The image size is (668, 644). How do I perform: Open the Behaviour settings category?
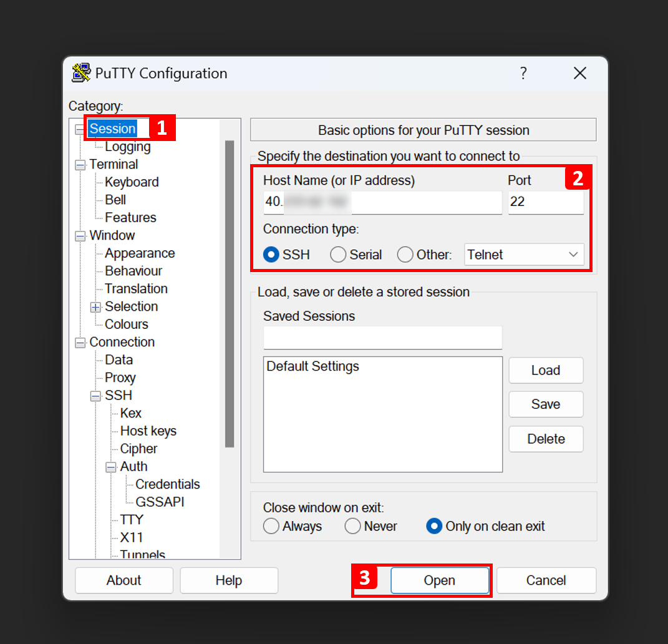coord(133,271)
